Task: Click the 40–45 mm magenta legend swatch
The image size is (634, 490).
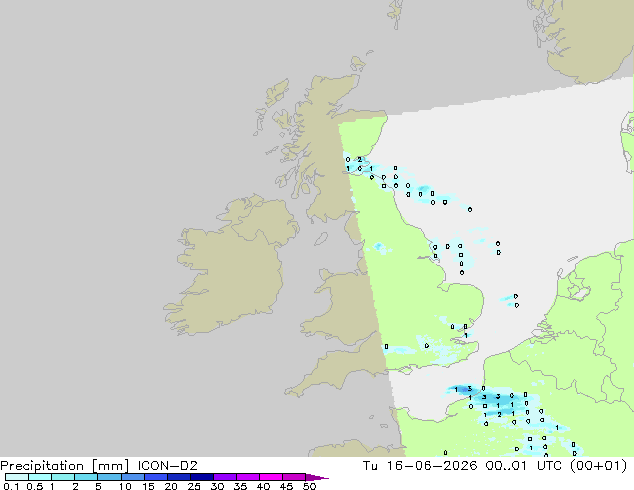Action: [271, 477]
